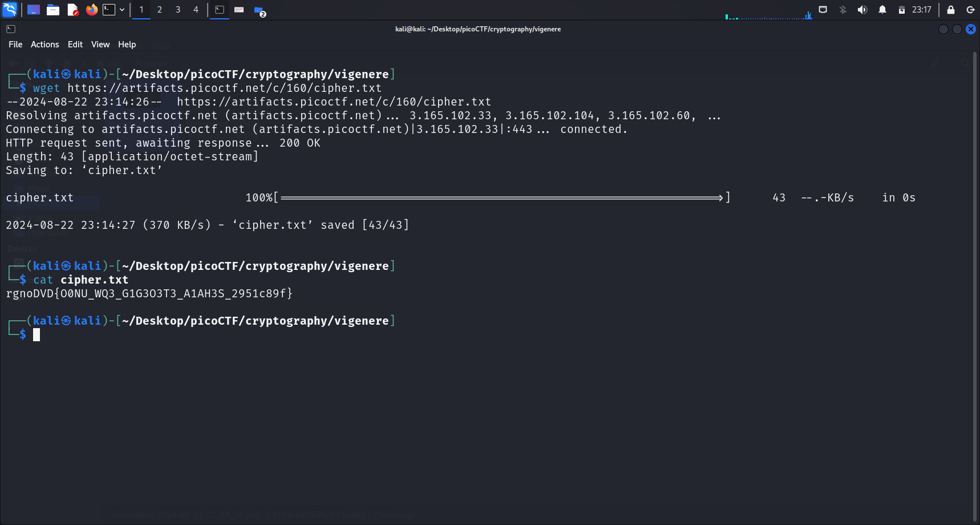Open the file manager from the panel
980x525 pixels.
pyautogui.click(x=53, y=10)
